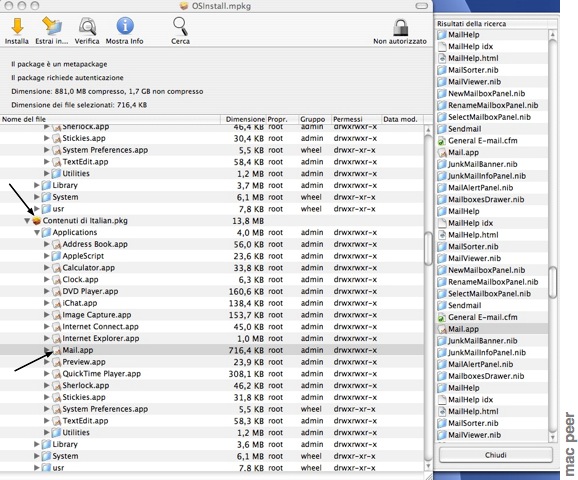The image size is (578, 480).
Task: Toggle toolbar with title bar pill button
Action: tap(421, 6)
